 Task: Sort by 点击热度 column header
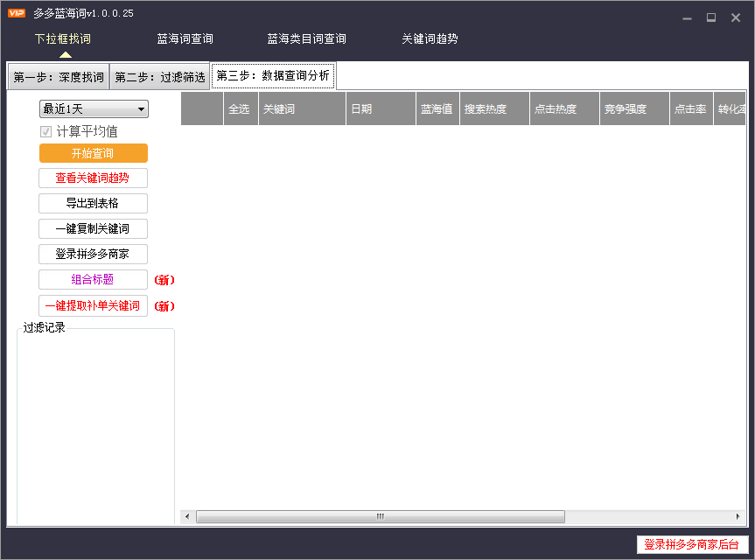click(x=565, y=108)
